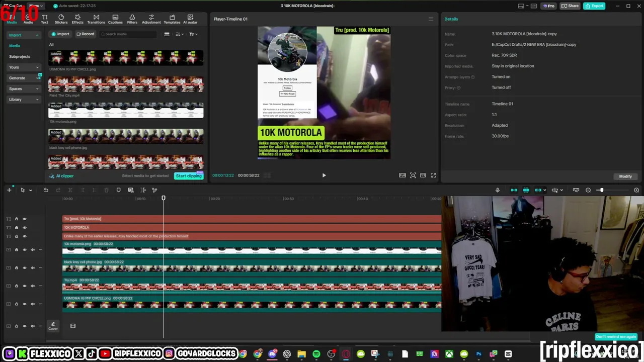Click the player zoom magnifier icon
This screenshot has height=362, width=644.
(413, 175)
